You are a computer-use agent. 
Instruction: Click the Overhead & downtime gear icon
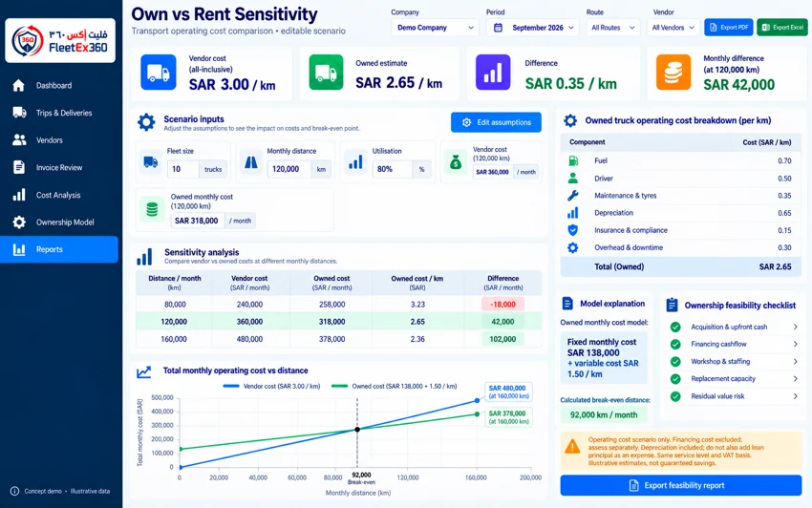[573, 247]
